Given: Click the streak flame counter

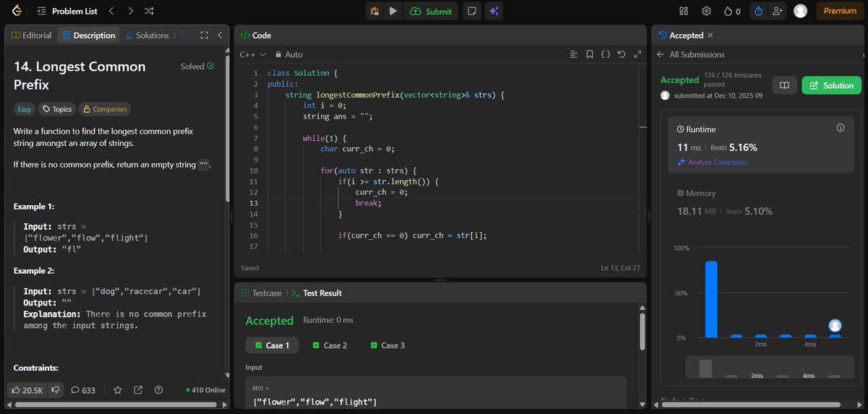Looking at the screenshot, I should click(x=732, y=11).
